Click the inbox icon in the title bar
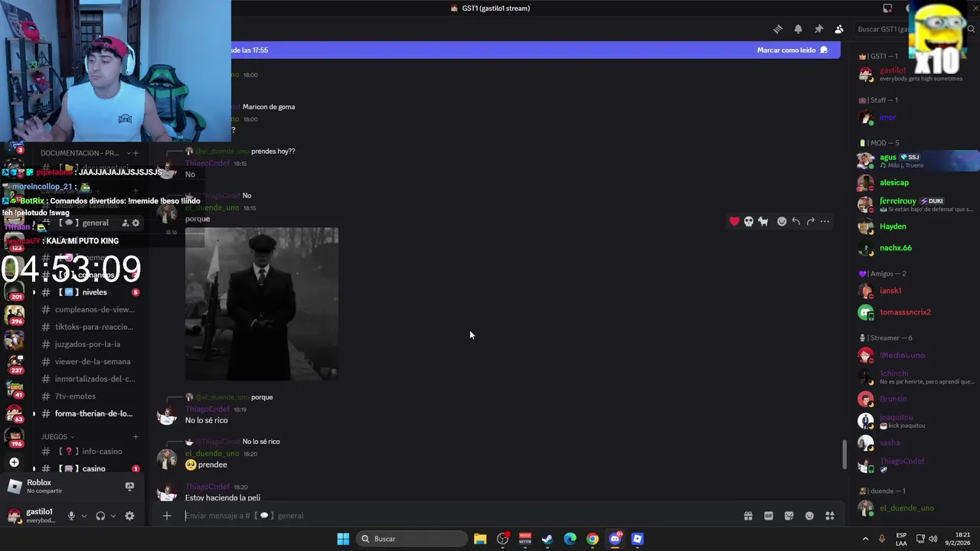 887,8
